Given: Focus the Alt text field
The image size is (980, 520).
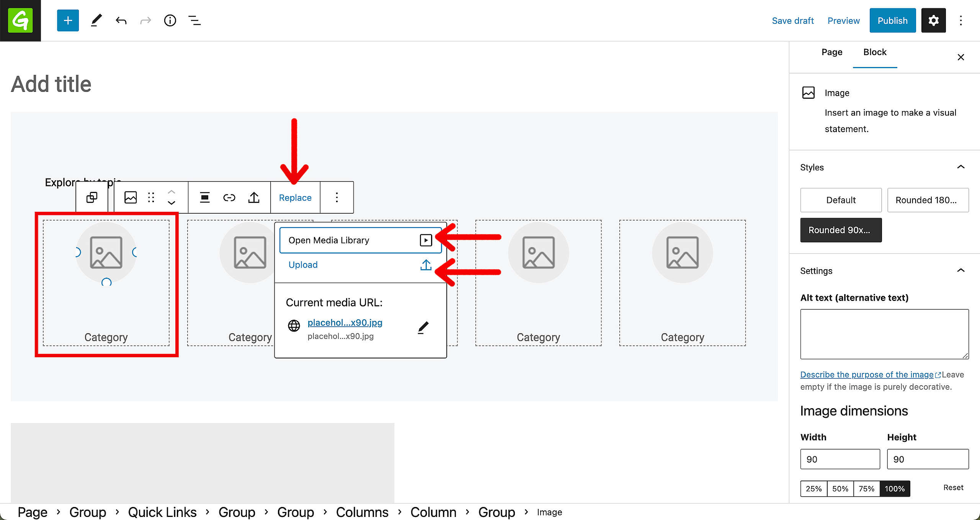Looking at the screenshot, I should coord(884,334).
